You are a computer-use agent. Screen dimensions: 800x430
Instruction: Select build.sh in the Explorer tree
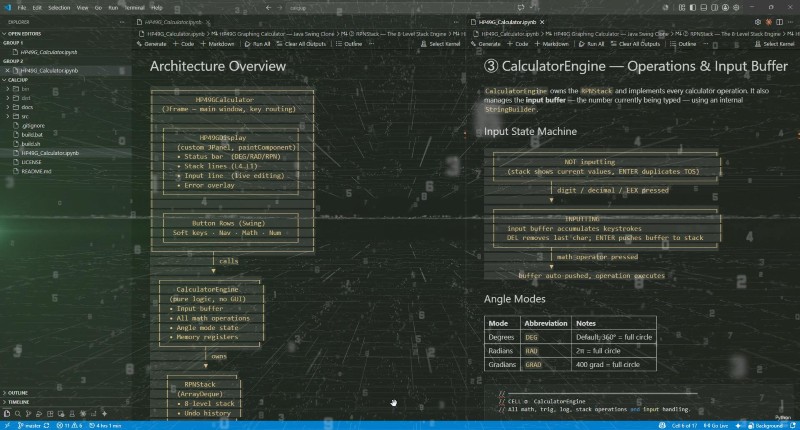[31, 144]
